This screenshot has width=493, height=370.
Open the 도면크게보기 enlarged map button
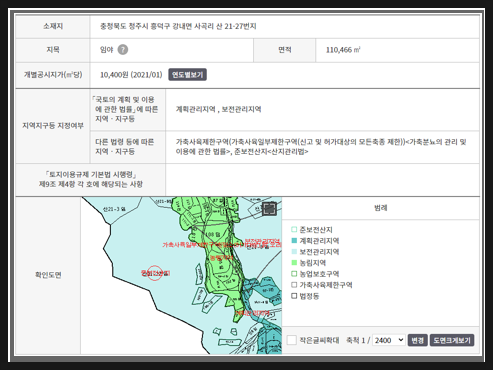[x=452, y=340]
